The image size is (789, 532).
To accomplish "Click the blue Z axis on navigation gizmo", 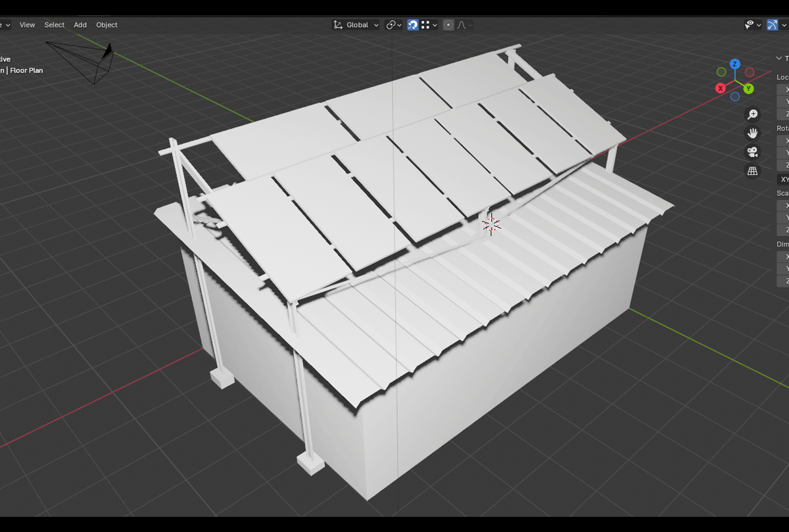I will tap(735, 64).
